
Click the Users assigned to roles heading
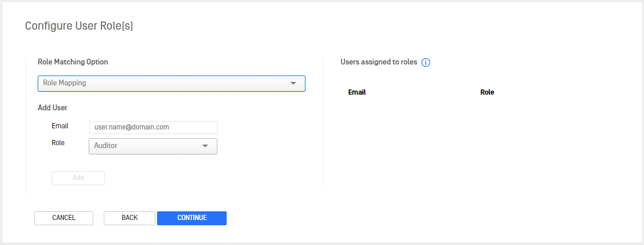click(379, 62)
